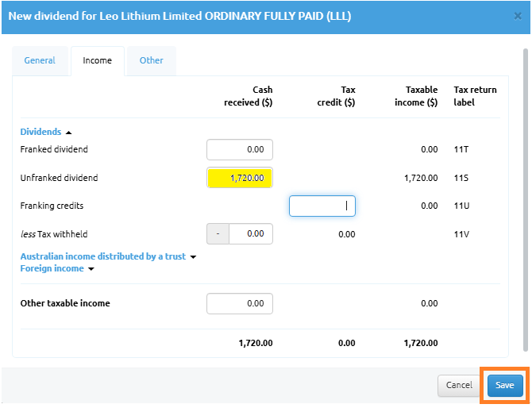Click the Other taxable income label

click(65, 303)
